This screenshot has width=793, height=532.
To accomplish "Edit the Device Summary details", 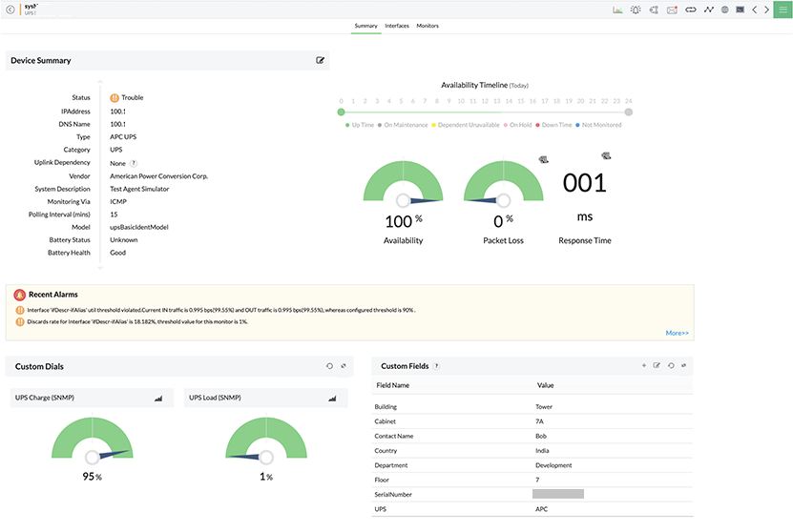I will click(x=321, y=60).
